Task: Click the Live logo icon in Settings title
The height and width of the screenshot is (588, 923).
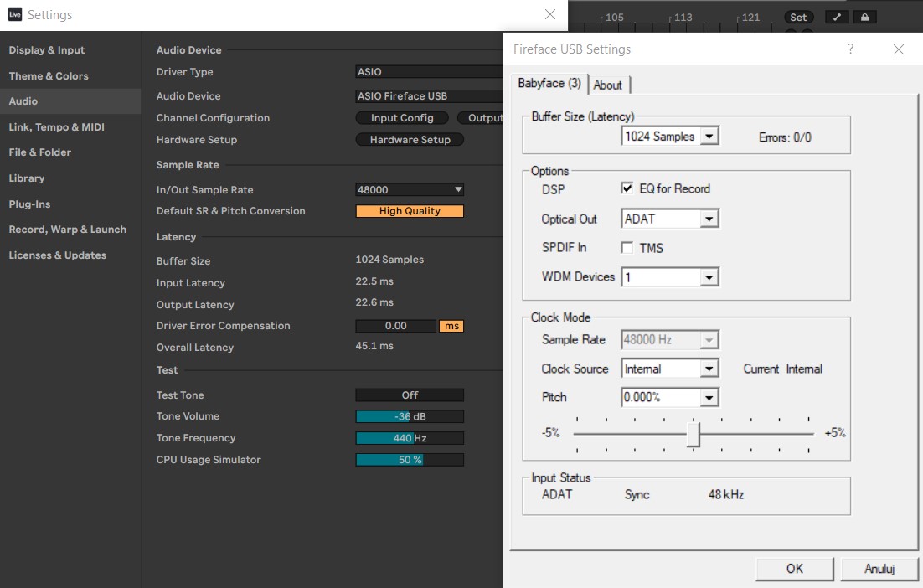Action: pyautogui.click(x=15, y=15)
